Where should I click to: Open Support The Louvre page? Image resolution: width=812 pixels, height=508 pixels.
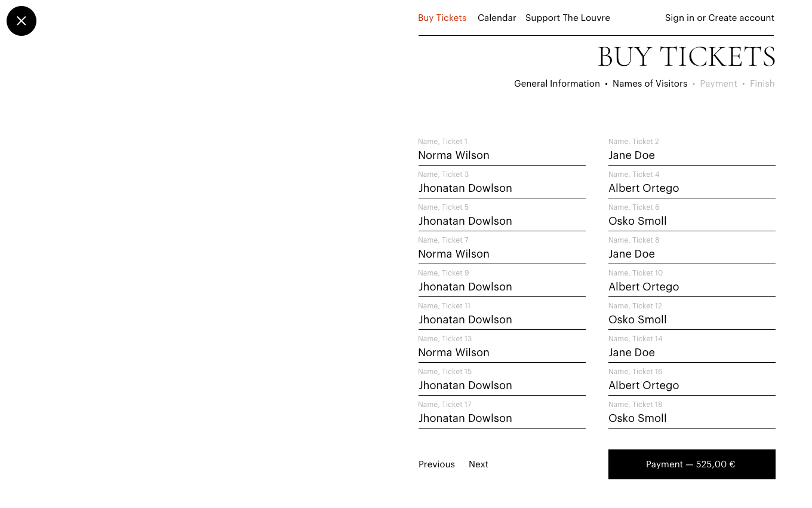[567, 18]
